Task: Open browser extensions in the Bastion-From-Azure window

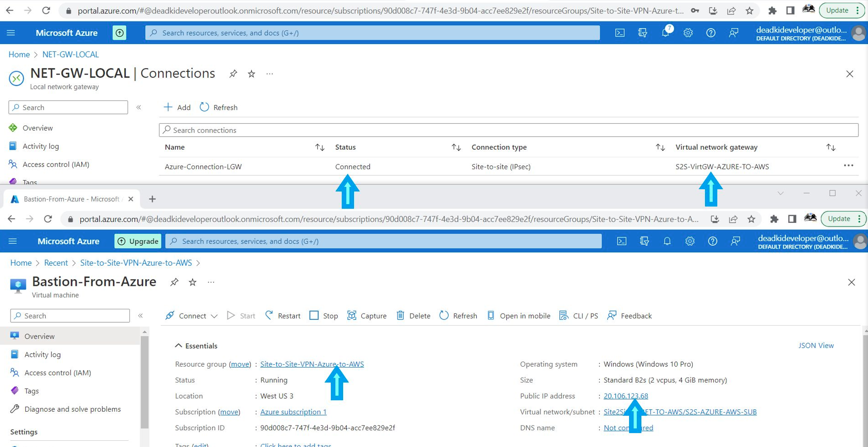Action: (x=774, y=219)
